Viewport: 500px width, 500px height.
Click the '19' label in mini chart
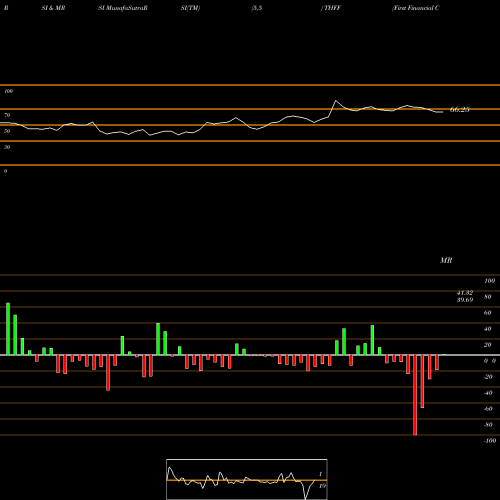coord(322,486)
